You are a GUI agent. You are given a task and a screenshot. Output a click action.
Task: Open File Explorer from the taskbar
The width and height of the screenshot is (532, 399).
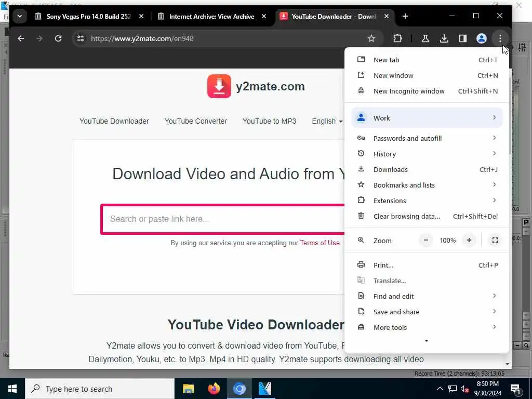click(188, 389)
